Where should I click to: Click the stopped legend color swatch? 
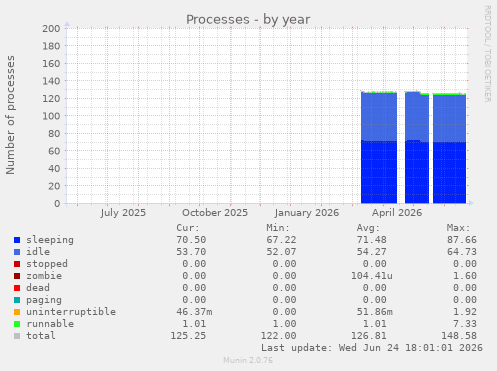17,264
